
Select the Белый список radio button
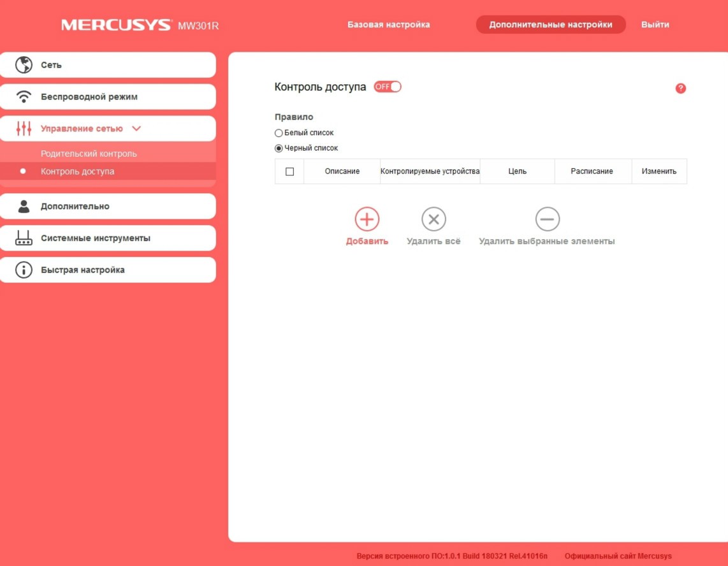click(x=279, y=133)
